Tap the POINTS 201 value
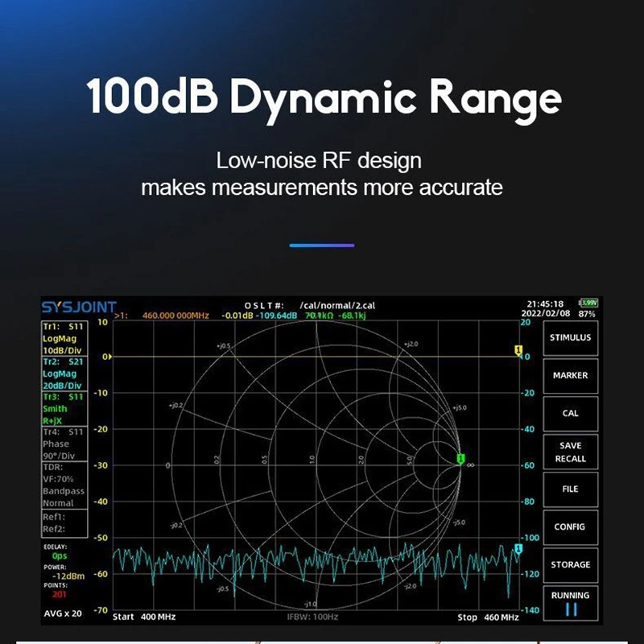The height and width of the screenshot is (644, 644). (59, 594)
